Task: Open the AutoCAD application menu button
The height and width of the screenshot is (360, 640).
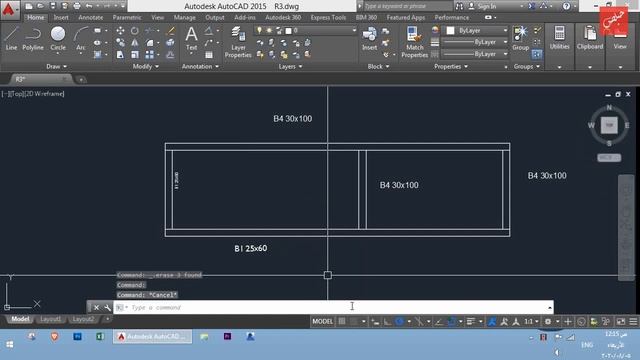Action: point(9,9)
